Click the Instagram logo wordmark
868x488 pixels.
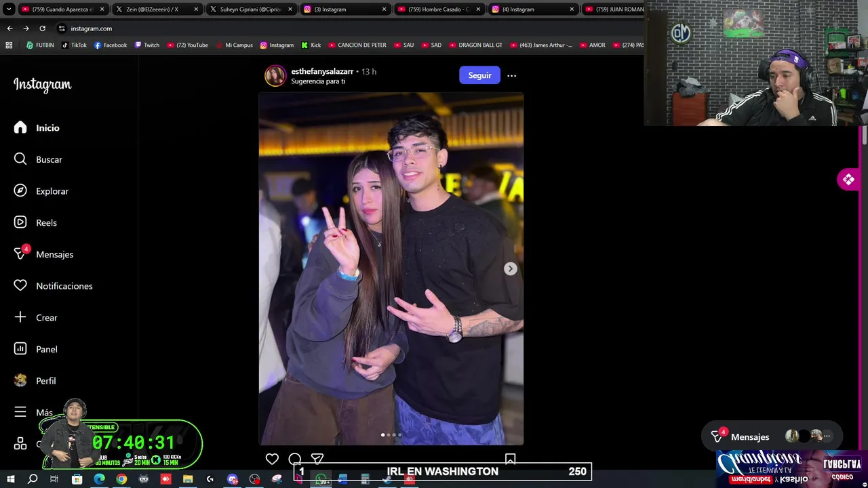pyautogui.click(x=42, y=85)
